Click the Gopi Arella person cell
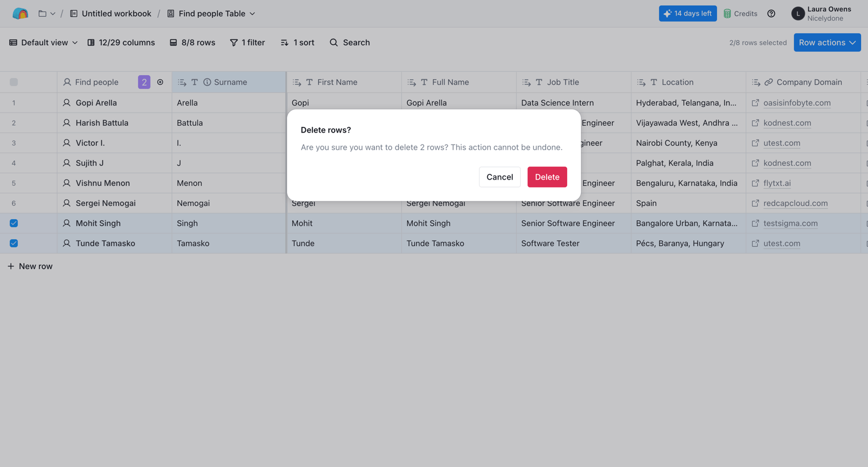Viewport: 868px width, 467px height. [114, 103]
